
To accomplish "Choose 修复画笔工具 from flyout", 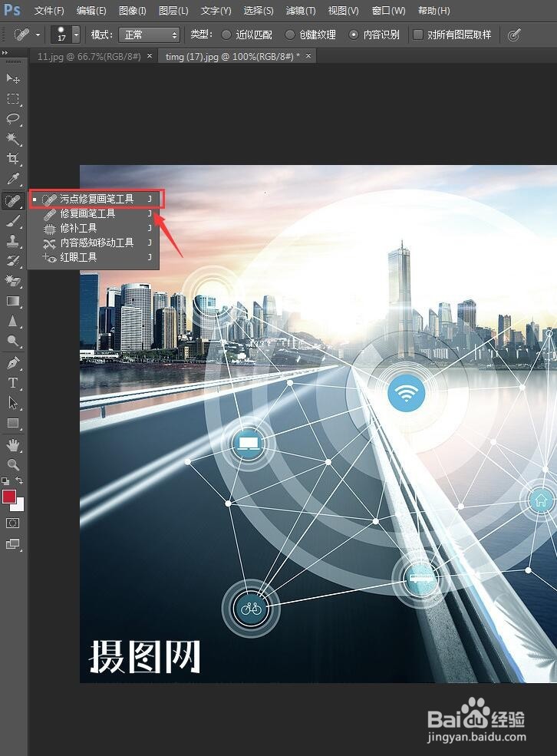I will click(x=94, y=213).
